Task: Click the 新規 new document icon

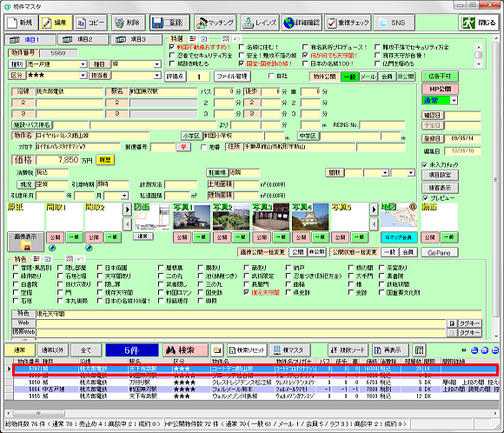Action: pos(21,23)
